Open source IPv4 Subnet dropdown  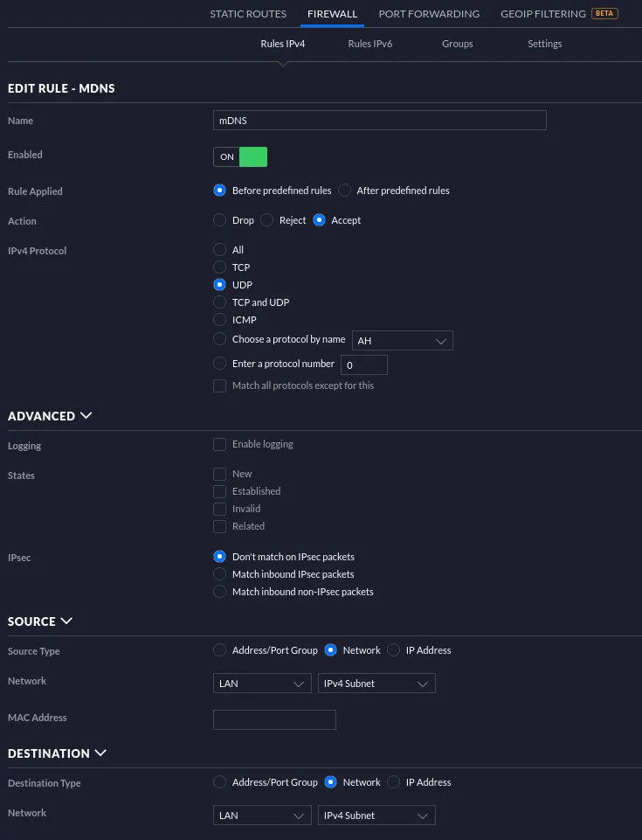376,684
